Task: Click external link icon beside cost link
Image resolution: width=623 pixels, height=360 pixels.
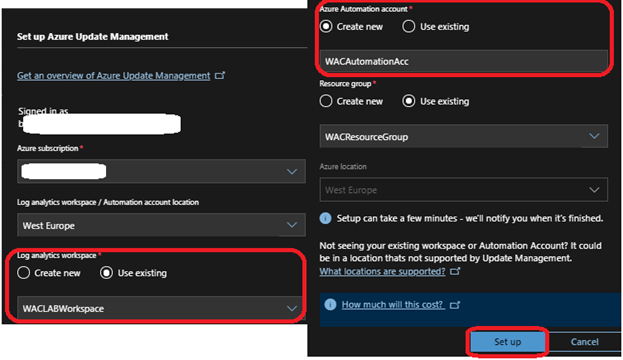Action: tap(455, 305)
